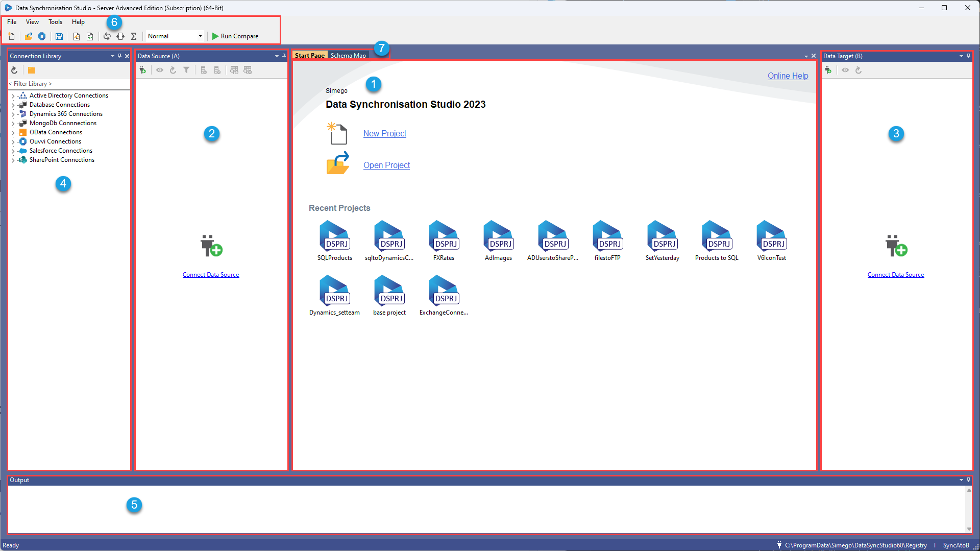Viewport: 980px width, 551px height.
Task: Click preview eye icon in Data Source A
Action: click(x=160, y=70)
